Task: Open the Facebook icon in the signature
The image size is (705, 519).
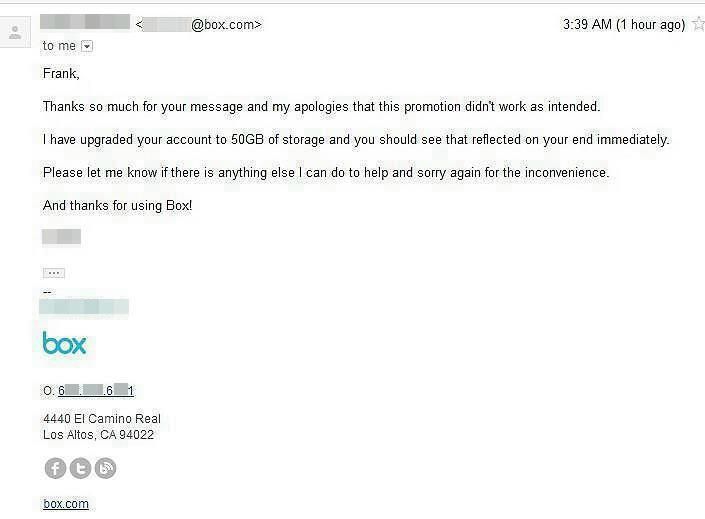Action: (x=55, y=468)
